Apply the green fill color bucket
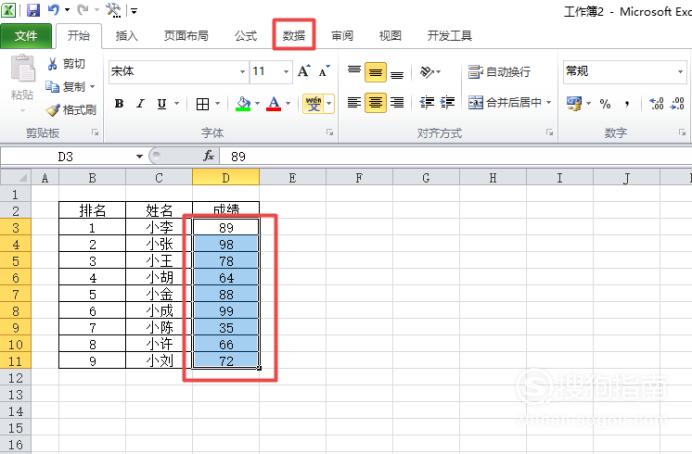This screenshot has width=692, height=454. 243,104
